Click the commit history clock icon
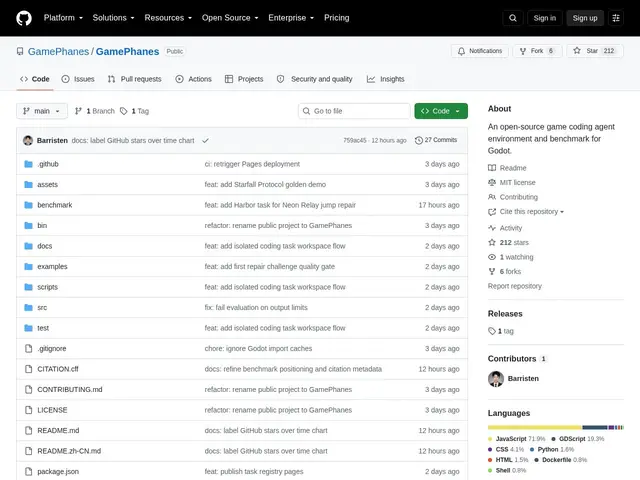The width and height of the screenshot is (640, 480). [419, 140]
